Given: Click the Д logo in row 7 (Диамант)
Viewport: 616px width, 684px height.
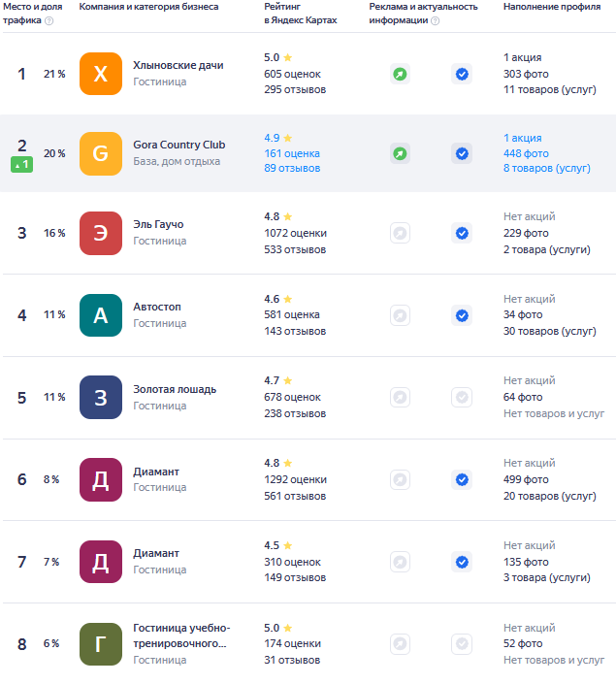Looking at the screenshot, I should tap(101, 562).
